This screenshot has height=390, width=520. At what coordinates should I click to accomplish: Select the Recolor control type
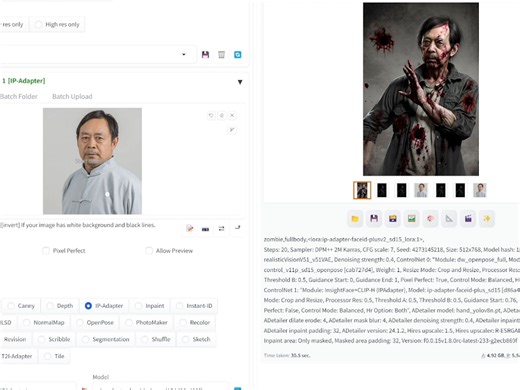pyautogui.click(x=195, y=322)
